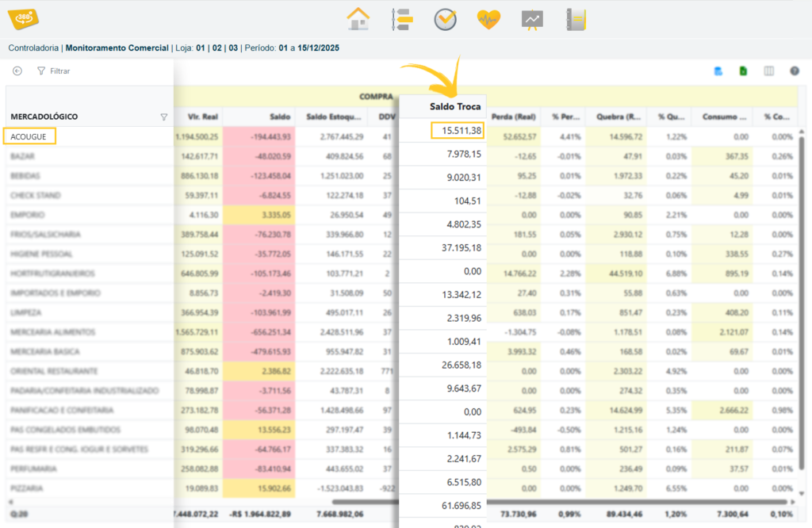Click the back arrow circle icon

[17, 71]
